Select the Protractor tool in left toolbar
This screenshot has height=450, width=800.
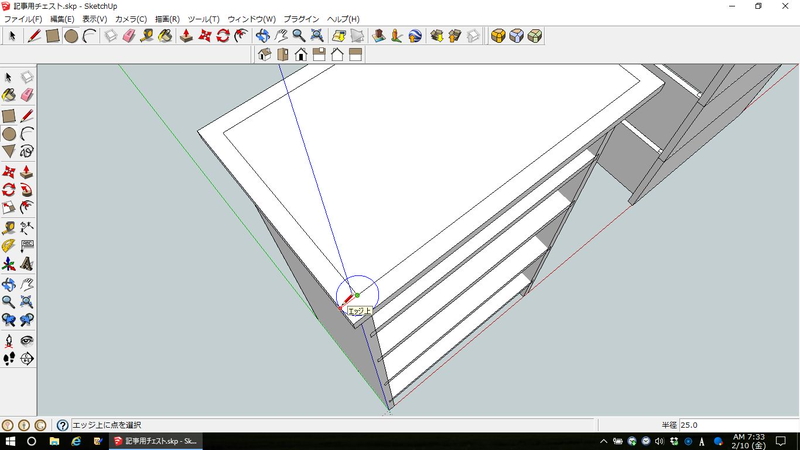point(9,245)
